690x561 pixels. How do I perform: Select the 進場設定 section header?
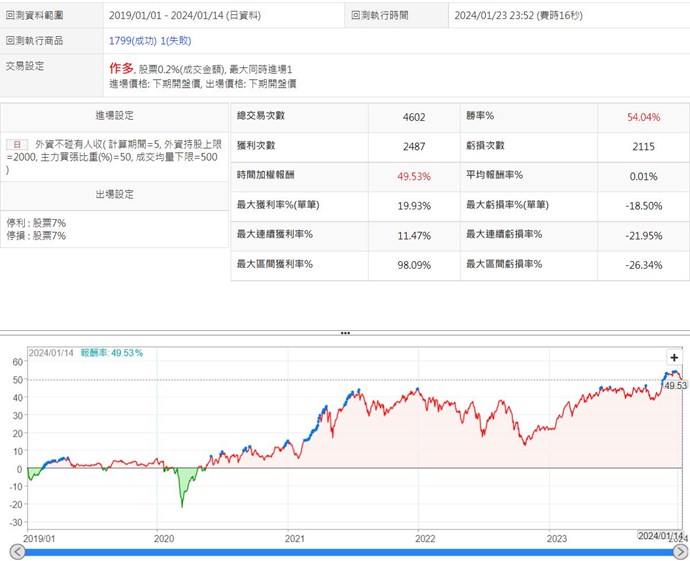coord(114,116)
